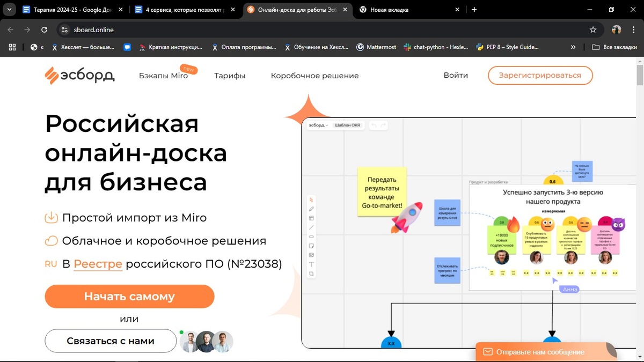Select the ellipse shape tool in board toolbar
The width and height of the screenshot is (644, 362).
311,237
